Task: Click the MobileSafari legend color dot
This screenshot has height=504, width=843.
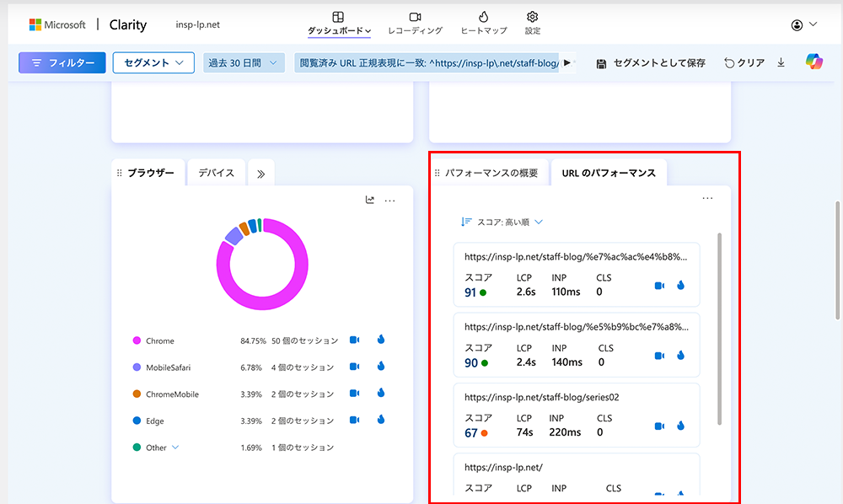Action: coord(137,367)
